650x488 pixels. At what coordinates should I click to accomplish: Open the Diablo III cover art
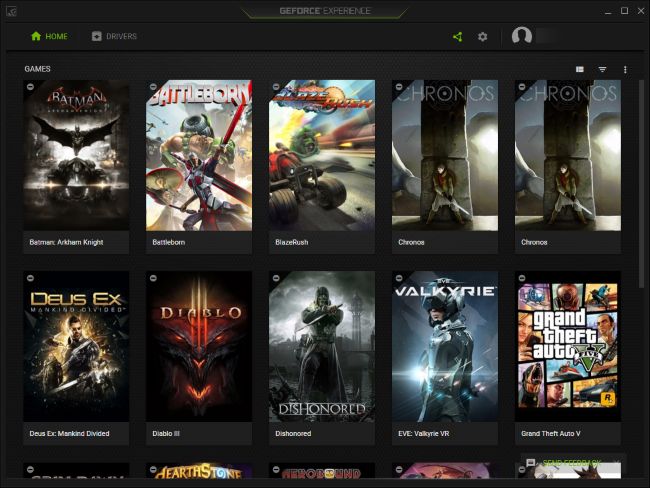click(x=199, y=347)
